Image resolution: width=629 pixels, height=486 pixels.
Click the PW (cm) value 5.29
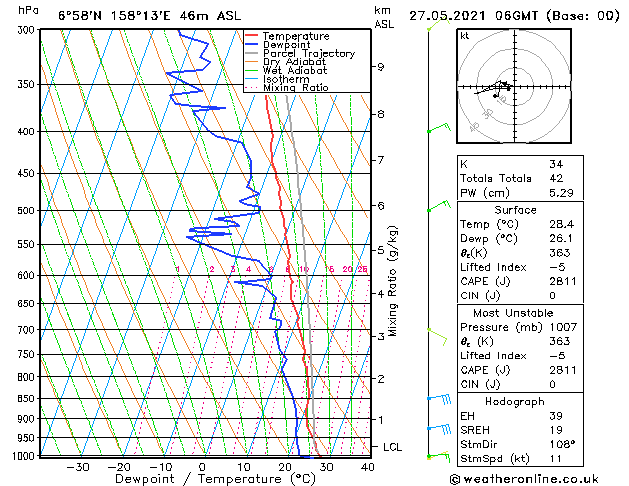[561, 193]
